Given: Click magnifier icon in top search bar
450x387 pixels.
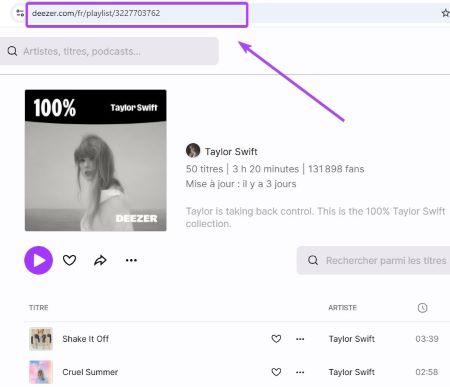Looking at the screenshot, I should [x=12, y=51].
